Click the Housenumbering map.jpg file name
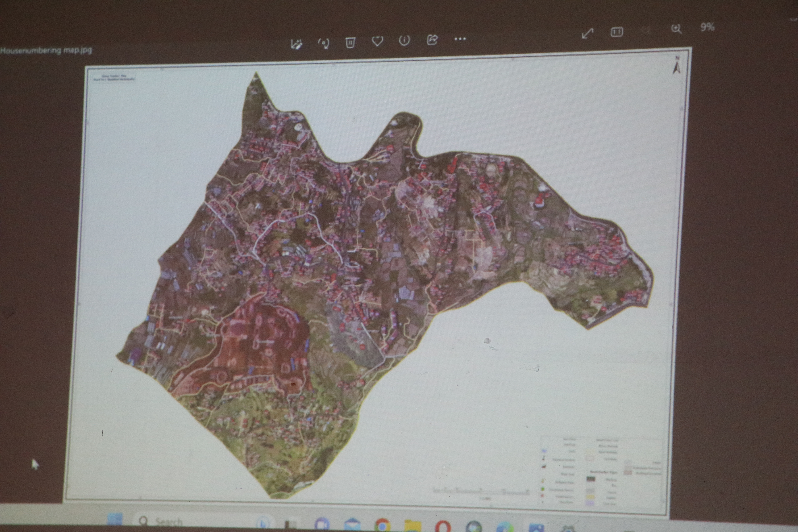 click(x=46, y=51)
